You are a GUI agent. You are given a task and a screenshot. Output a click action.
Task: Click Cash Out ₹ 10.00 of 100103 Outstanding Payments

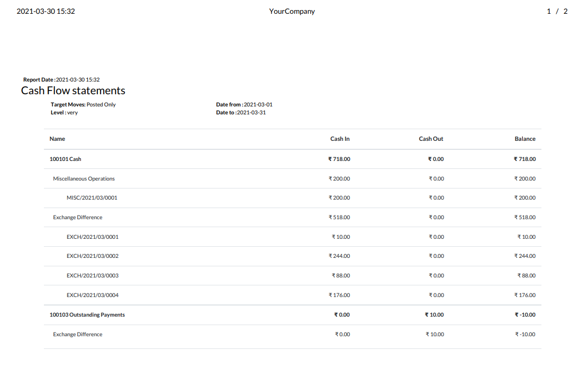(434, 315)
